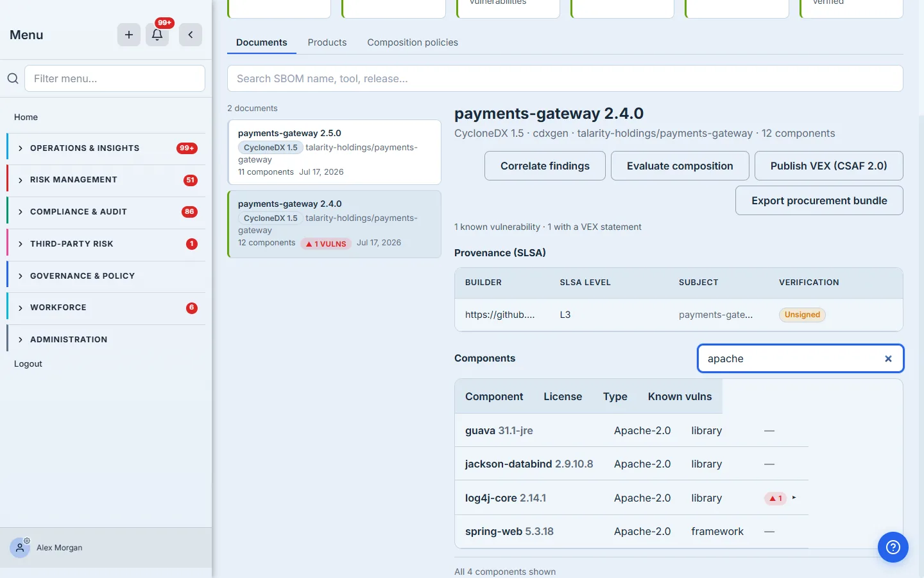
Task: Open the Composition policies tab
Action: point(413,42)
